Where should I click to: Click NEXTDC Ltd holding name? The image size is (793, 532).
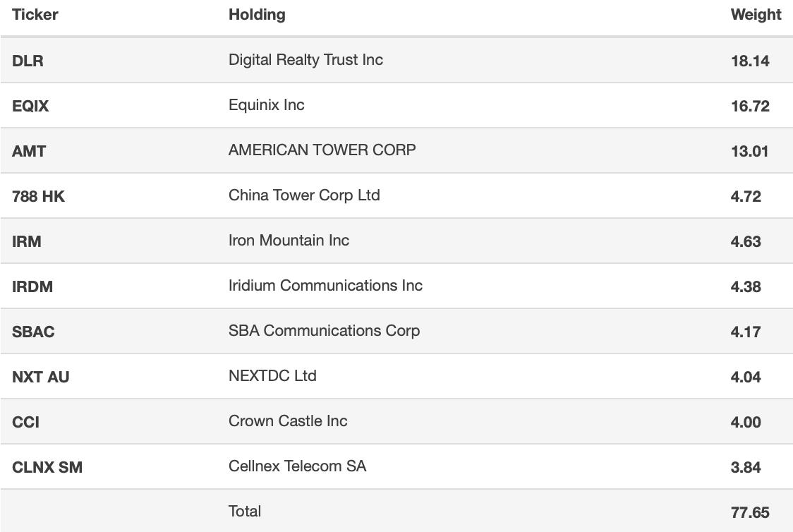tap(272, 376)
